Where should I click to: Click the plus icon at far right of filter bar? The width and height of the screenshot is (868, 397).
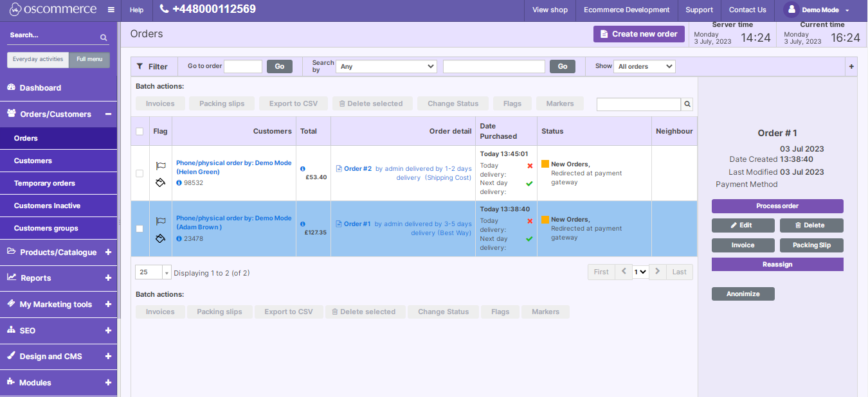tap(851, 66)
